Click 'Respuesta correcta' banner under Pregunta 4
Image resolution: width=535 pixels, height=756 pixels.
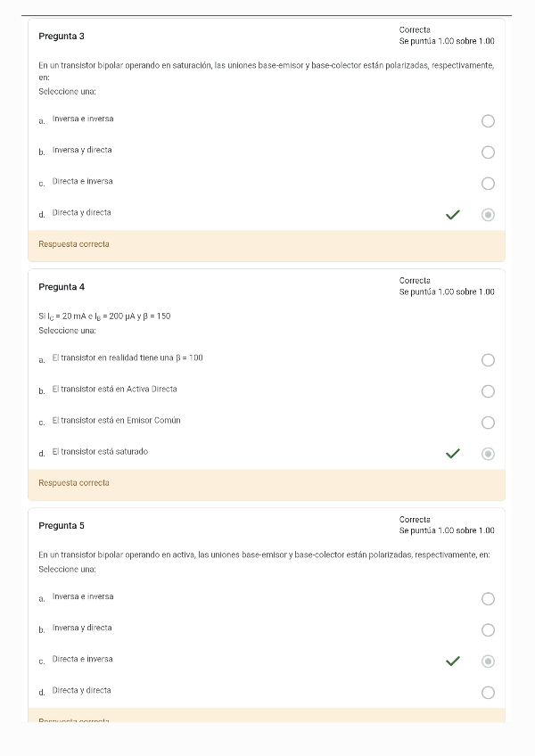click(x=74, y=483)
